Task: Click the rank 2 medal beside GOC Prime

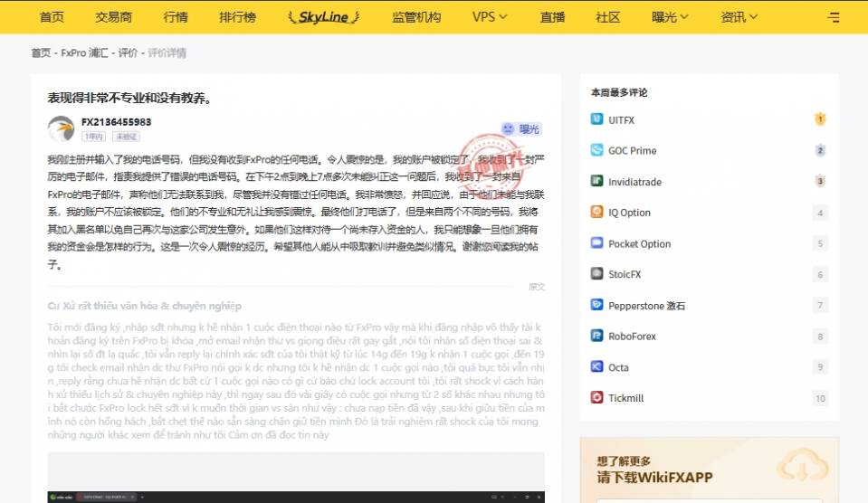Action: [820, 150]
